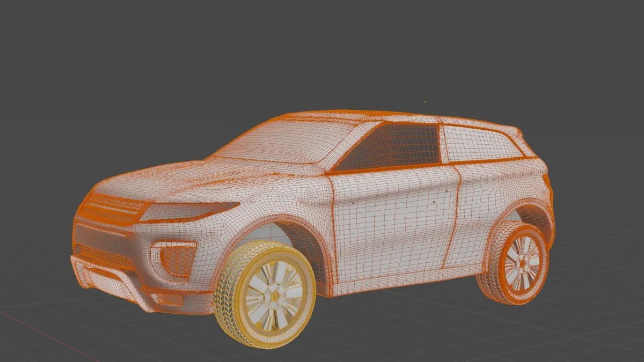The height and width of the screenshot is (362, 644).
Task: Select the slim headlight on the car
Action: point(189,211)
